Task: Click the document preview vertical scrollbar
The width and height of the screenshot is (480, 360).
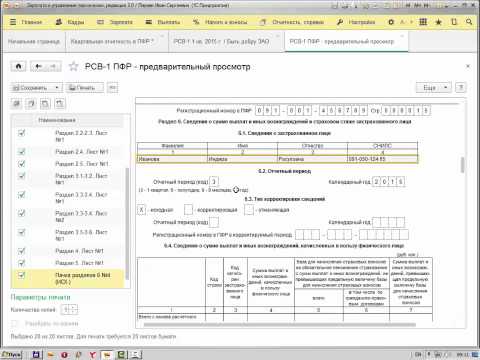Action: tap(462, 165)
